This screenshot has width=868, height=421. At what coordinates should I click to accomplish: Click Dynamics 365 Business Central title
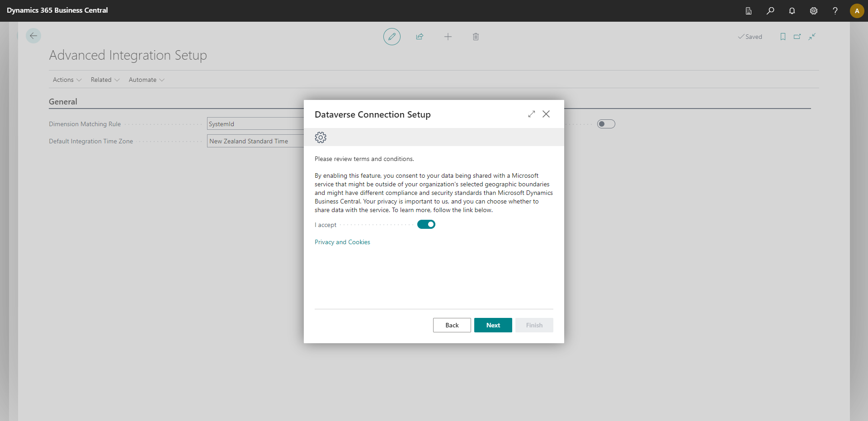tap(57, 10)
